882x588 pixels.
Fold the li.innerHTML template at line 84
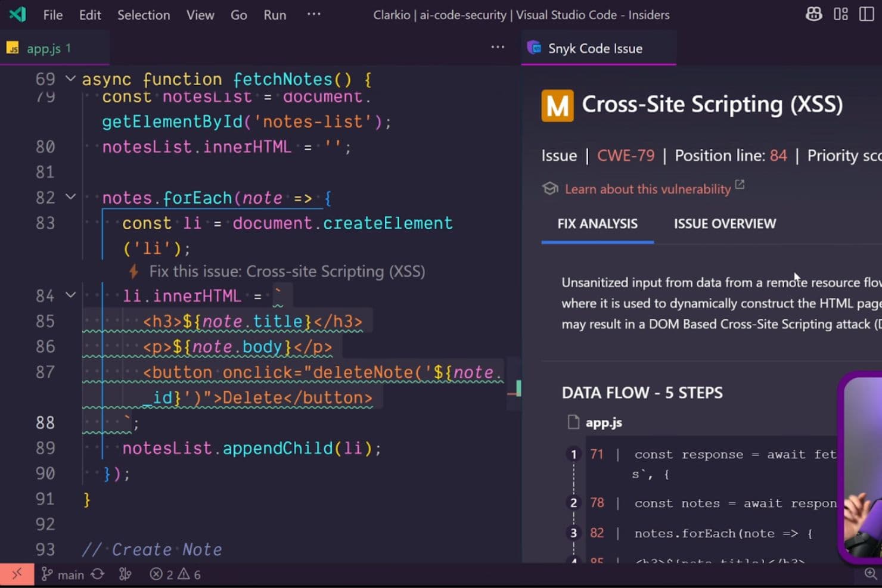[x=70, y=295]
